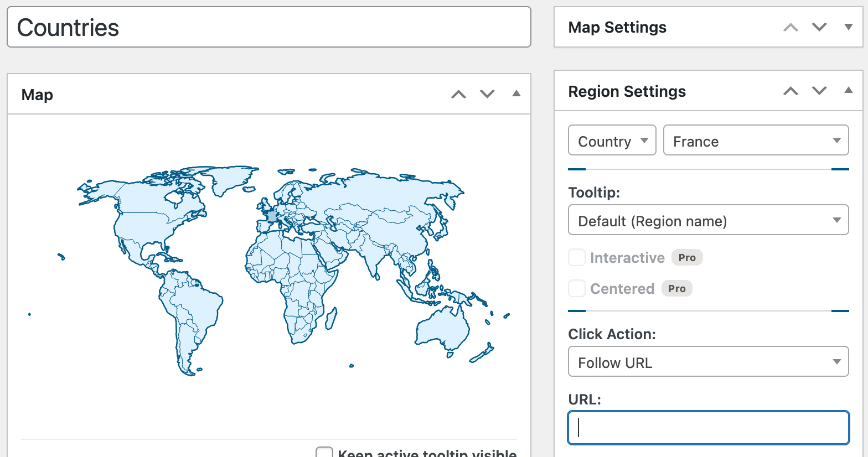Collapse the Region Settings panel

848,91
